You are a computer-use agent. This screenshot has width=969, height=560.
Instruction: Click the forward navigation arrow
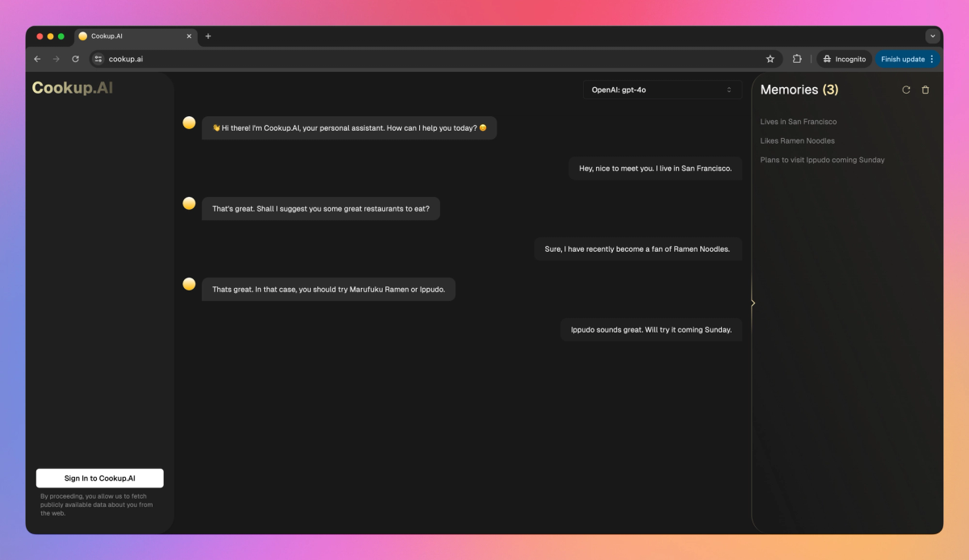point(56,59)
